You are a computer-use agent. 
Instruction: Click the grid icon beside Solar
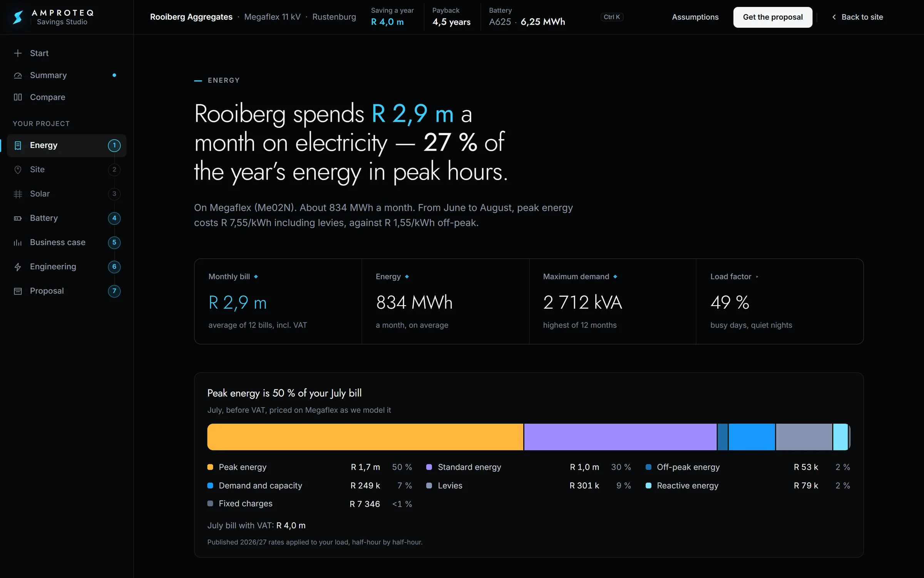tap(18, 194)
